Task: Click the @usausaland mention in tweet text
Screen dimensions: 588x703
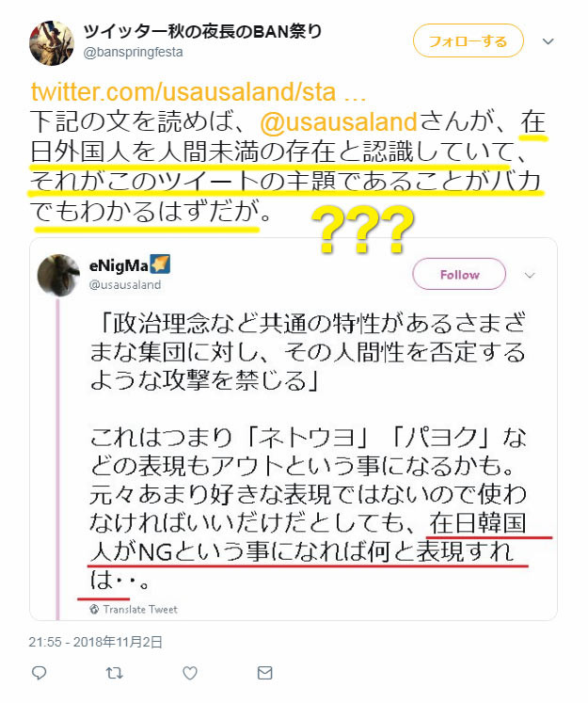Action: (x=339, y=121)
